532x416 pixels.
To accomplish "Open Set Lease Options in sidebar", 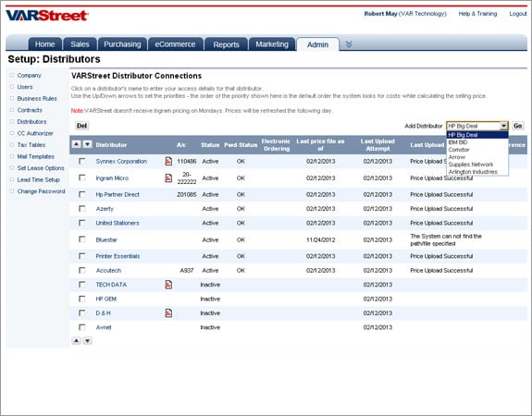I will point(41,168).
